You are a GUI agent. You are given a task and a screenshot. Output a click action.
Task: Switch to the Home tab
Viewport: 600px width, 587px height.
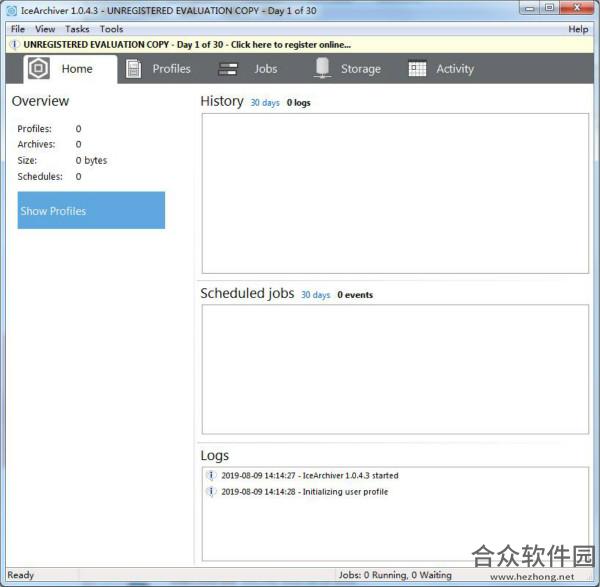70,69
